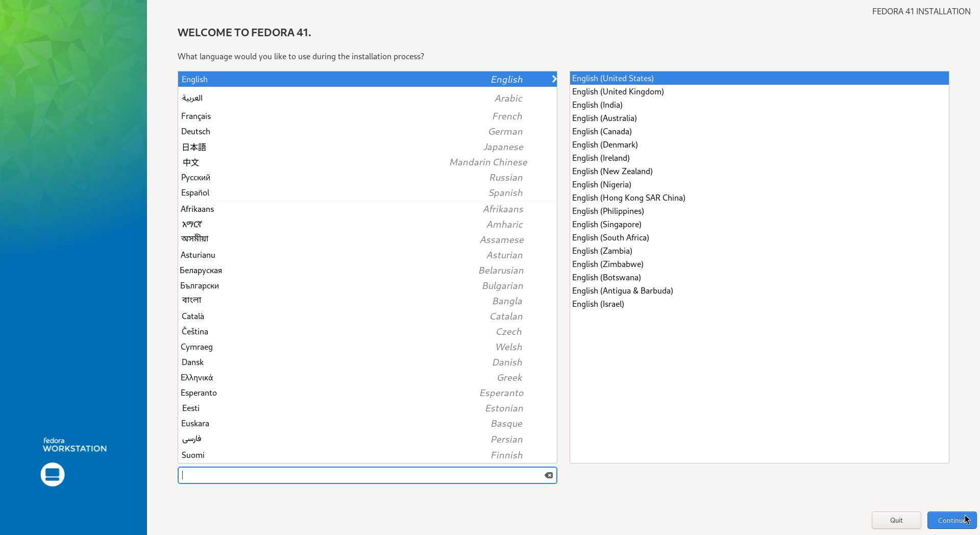Screen dimensions: 980x535
Task: Select English (Canada) locale
Action: tap(759, 131)
